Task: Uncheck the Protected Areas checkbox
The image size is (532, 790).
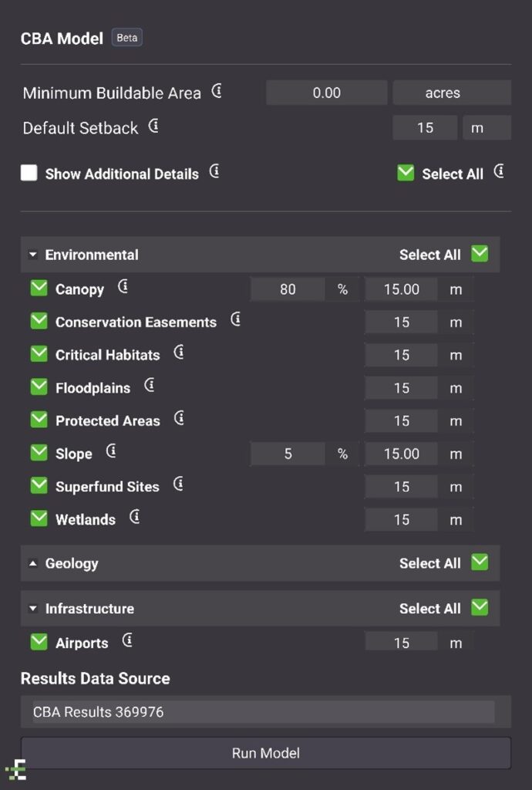Action: coord(39,420)
